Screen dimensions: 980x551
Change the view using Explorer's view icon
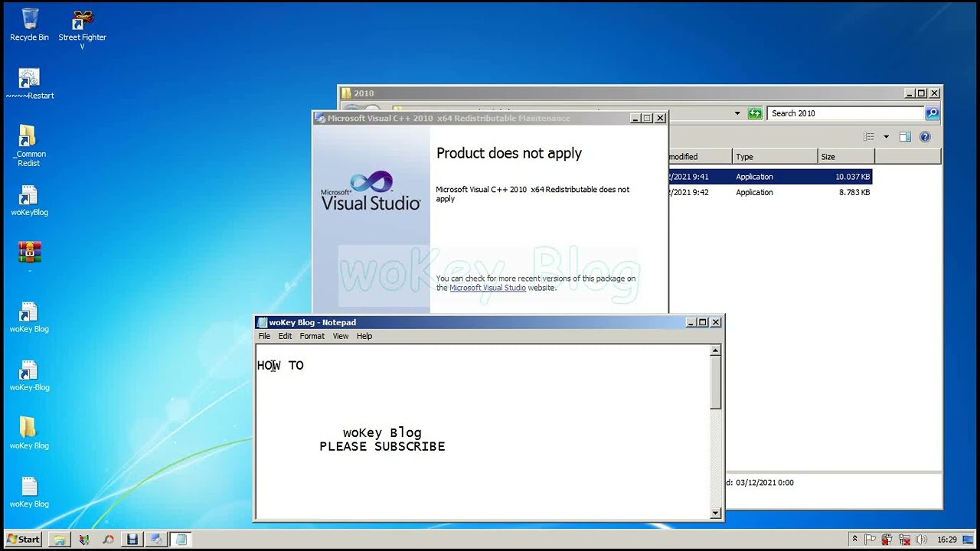tap(868, 137)
